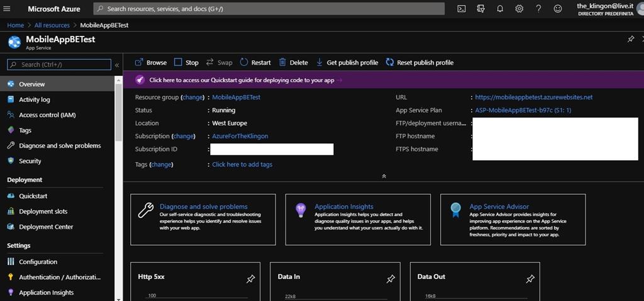Download the publish profile
This screenshot has width=644, height=301.
[x=347, y=62]
